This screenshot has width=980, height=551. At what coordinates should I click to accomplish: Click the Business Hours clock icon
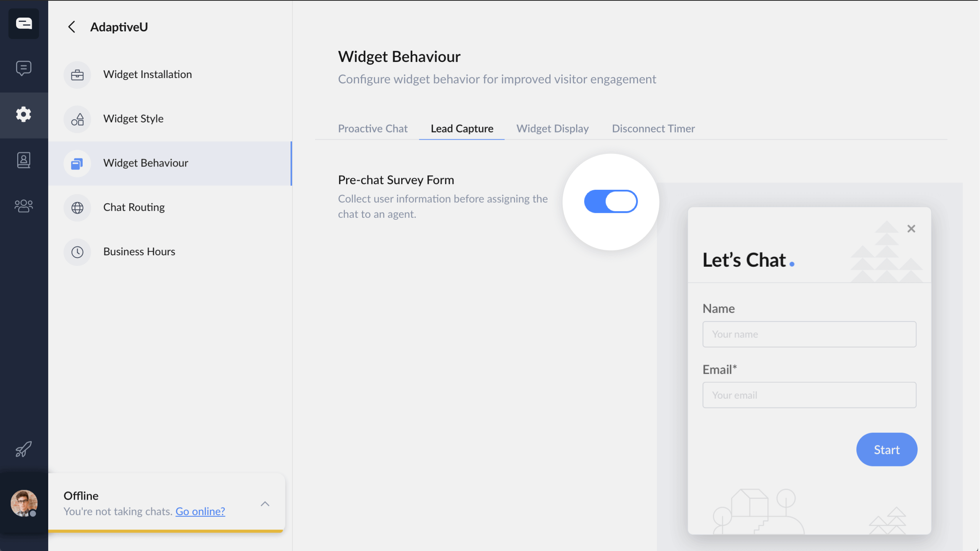[77, 252]
